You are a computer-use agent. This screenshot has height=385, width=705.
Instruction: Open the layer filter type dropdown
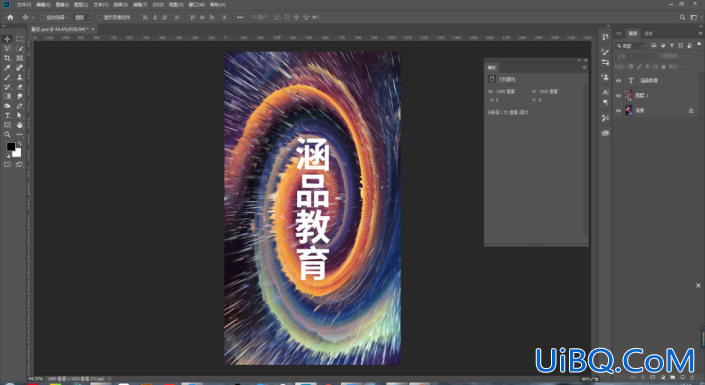point(631,45)
